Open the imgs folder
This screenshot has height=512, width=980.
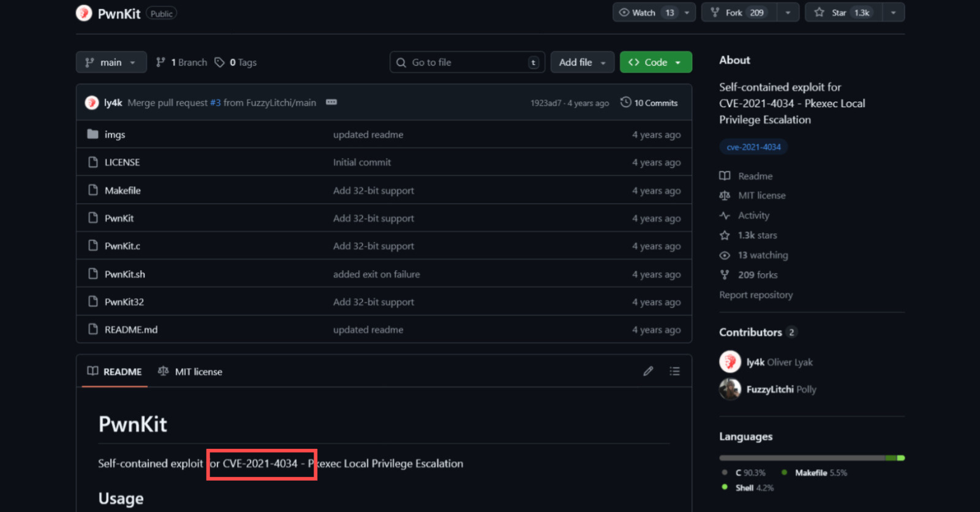[115, 135]
